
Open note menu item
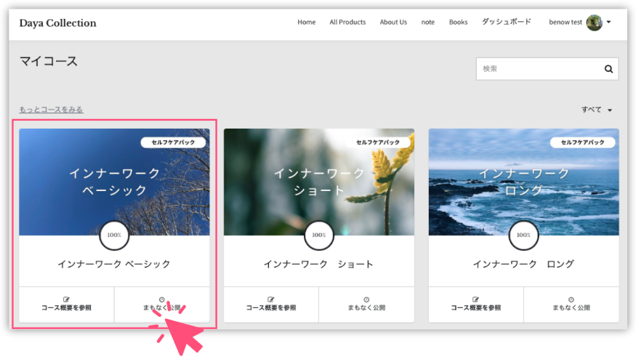(x=428, y=23)
